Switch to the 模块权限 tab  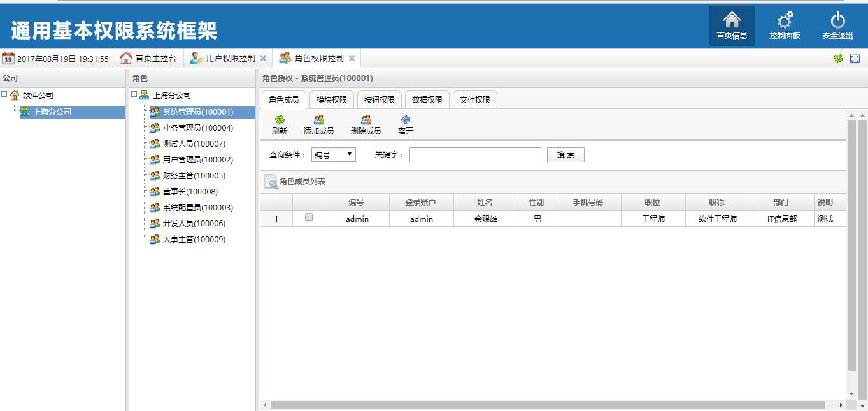tap(332, 100)
